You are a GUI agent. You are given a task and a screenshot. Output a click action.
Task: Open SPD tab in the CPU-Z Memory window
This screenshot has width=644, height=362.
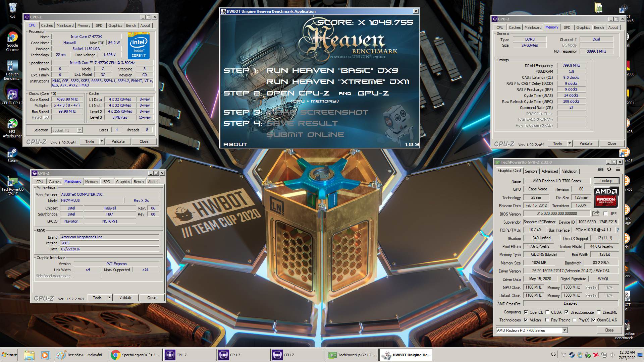567,27
